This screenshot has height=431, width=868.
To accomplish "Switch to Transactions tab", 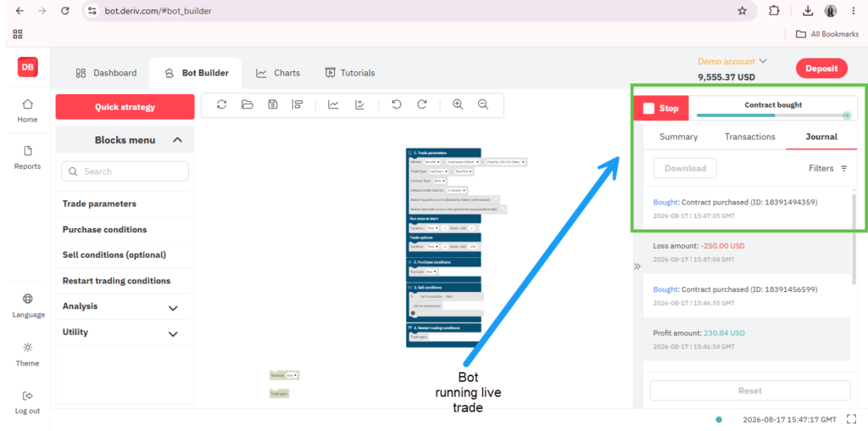I will tap(750, 137).
